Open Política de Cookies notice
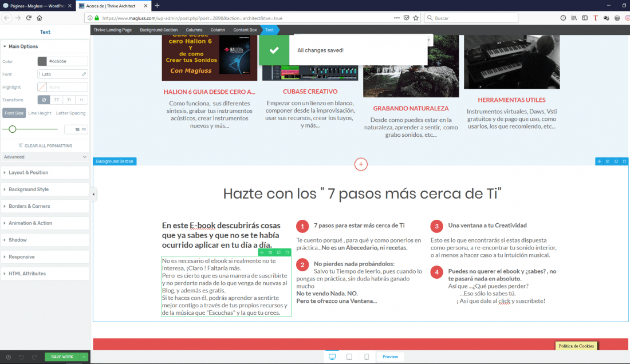Image resolution: width=630 pixels, height=364 pixels. click(x=576, y=346)
